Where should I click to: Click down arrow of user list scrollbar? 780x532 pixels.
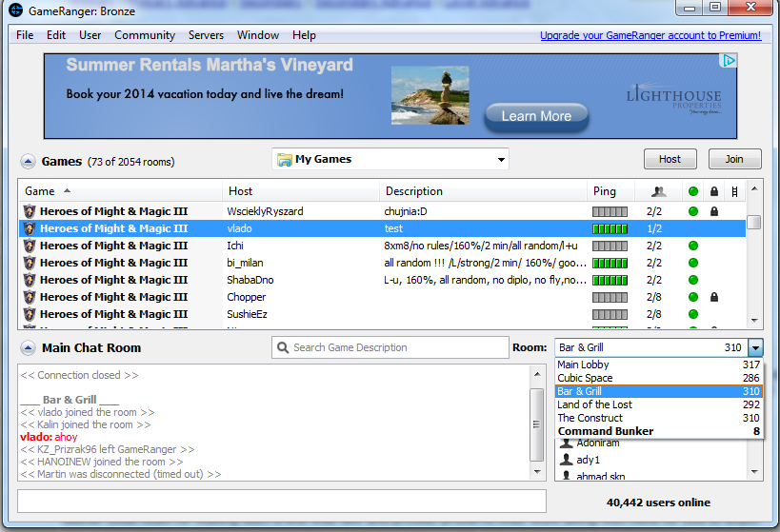click(x=754, y=472)
